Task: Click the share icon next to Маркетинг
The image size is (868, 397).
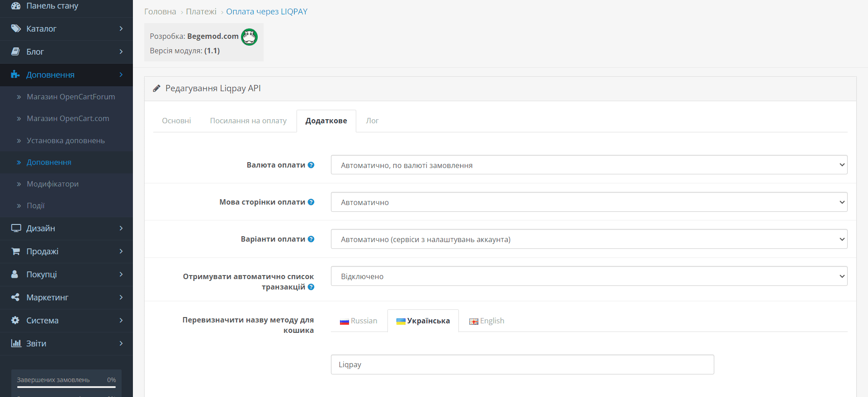Action: (x=15, y=297)
